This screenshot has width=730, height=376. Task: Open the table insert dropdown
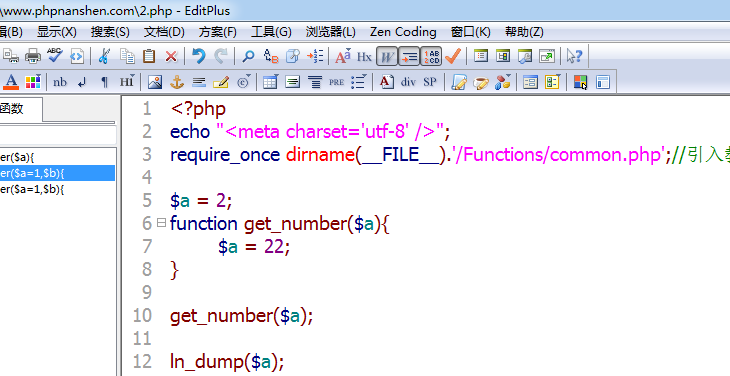[x=270, y=82]
